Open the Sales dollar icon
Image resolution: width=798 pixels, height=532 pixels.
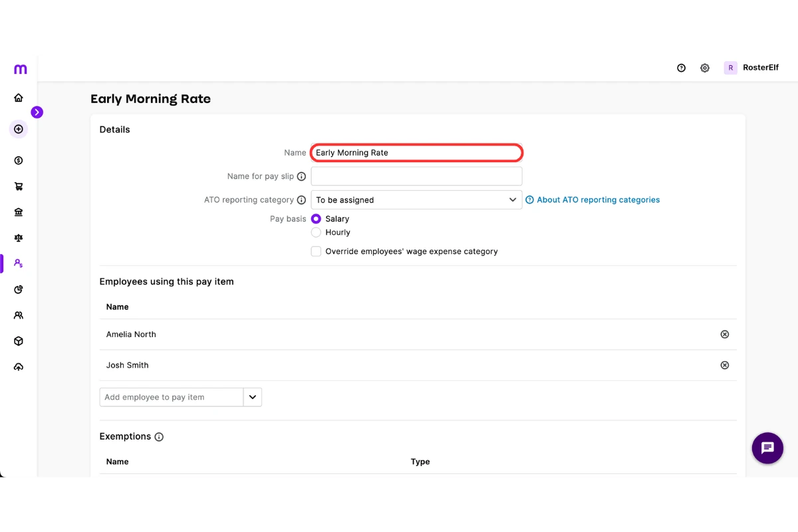pyautogui.click(x=19, y=160)
